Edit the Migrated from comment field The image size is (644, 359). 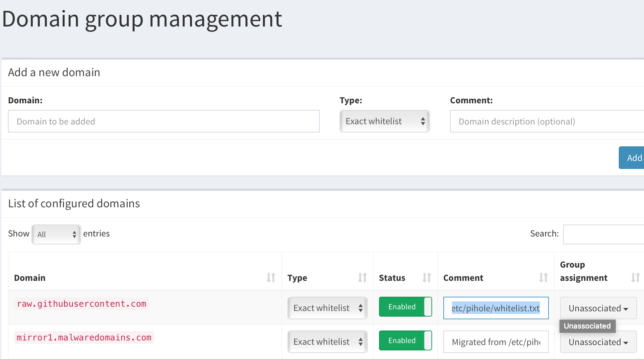pyautogui.click(x=495, y=342)
